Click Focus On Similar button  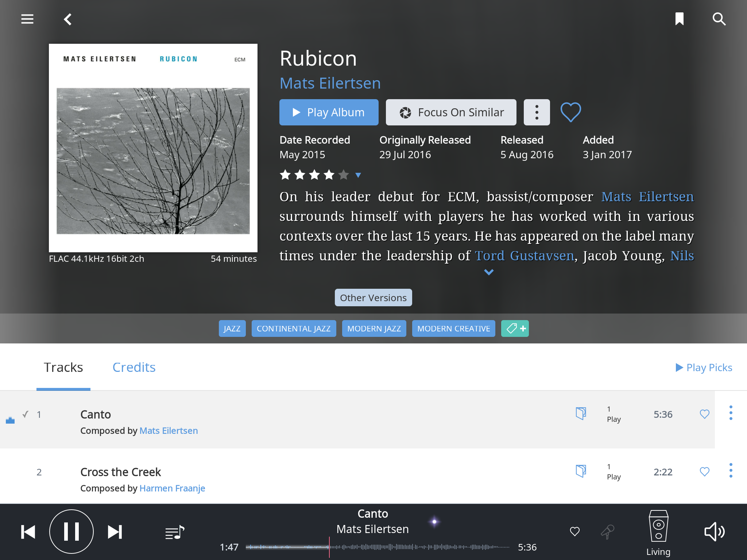[451, 112]
